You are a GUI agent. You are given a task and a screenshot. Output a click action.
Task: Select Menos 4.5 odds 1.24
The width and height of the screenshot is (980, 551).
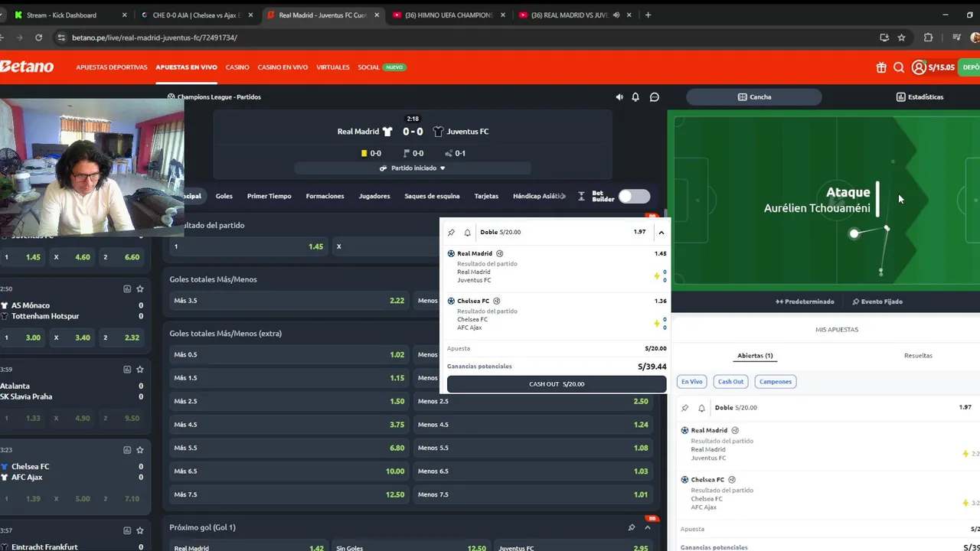pos(533,425)
